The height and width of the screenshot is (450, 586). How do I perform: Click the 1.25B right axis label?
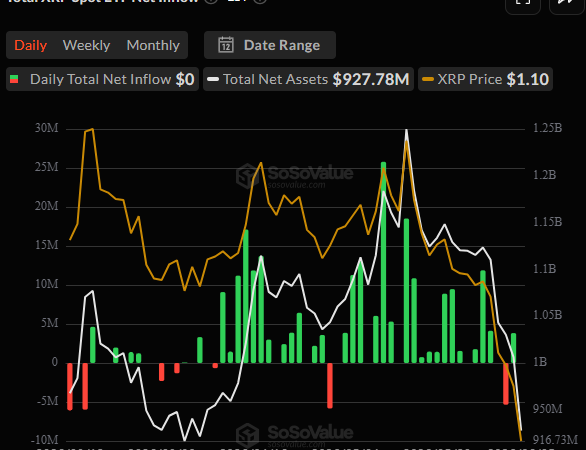coord(547,128)
